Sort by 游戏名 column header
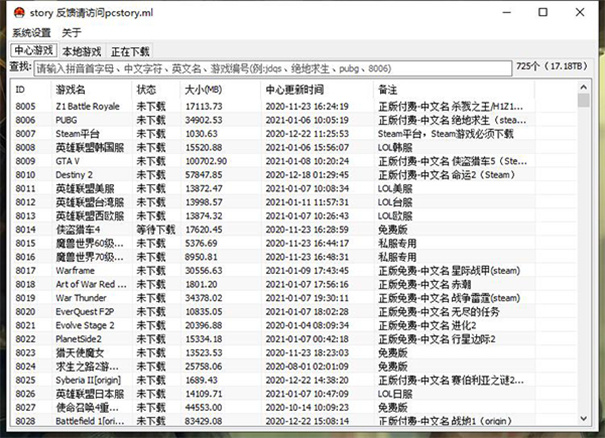605x438 pixels. coord(70,90)
